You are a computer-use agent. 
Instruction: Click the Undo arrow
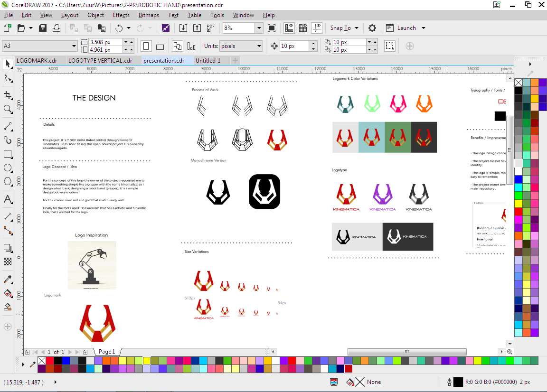(119, 28)
